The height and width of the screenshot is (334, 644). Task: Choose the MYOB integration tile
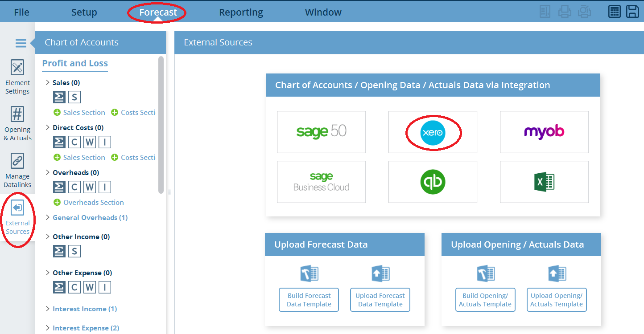[544, 132]
